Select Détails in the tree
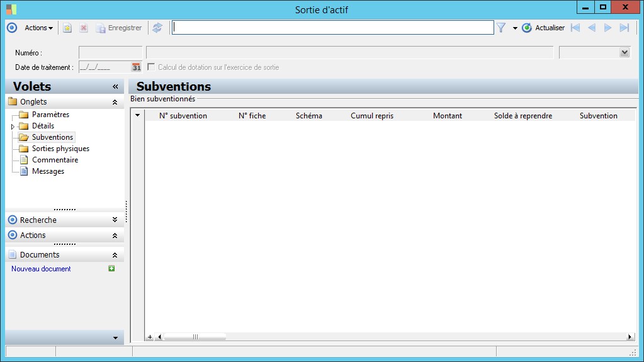The image size is (644, 362). coord(43,126)
